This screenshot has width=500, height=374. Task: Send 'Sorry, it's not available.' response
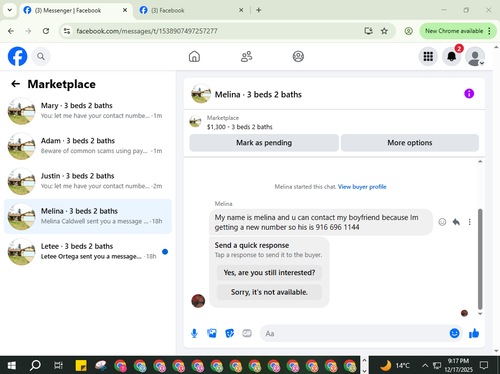click(269, 292)
